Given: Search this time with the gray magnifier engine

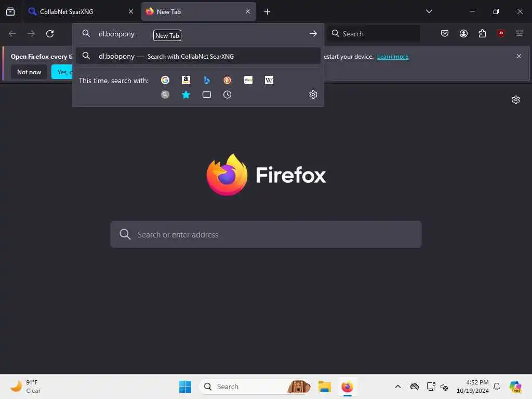Looking at the screenshot, I should click(x=165, y=95).
